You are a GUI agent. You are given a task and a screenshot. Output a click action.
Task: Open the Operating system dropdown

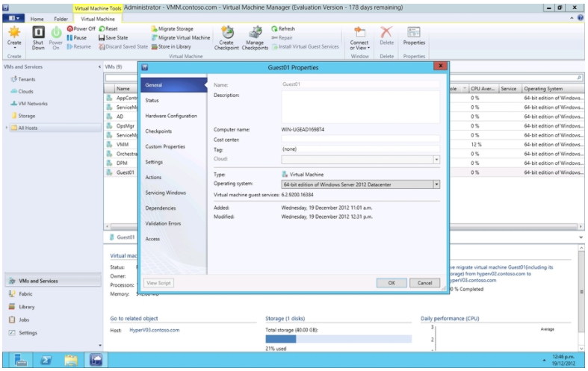click(x=436, y=184)
